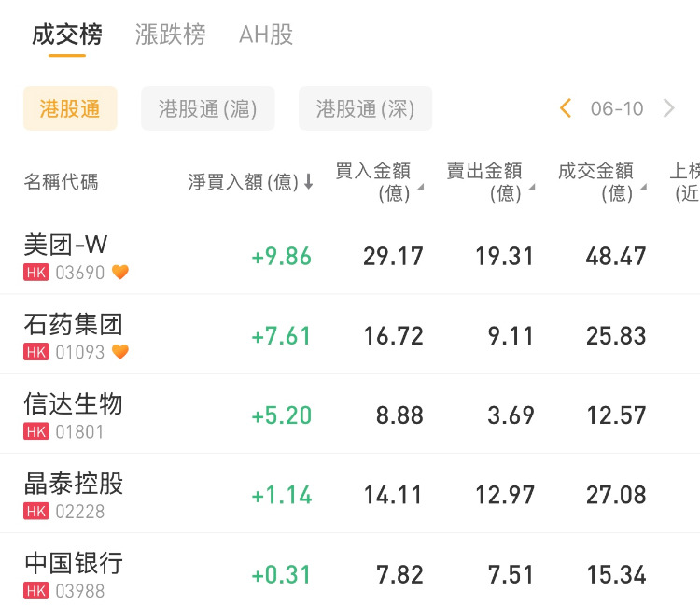Select the 港股通 filter chip
Image resolution: width=700 pixels, height=605 pixels.
point(70,108)
